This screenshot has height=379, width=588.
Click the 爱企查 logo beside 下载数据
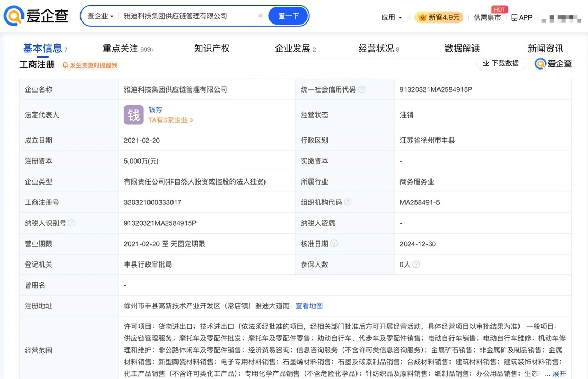(x=553, y=64)
